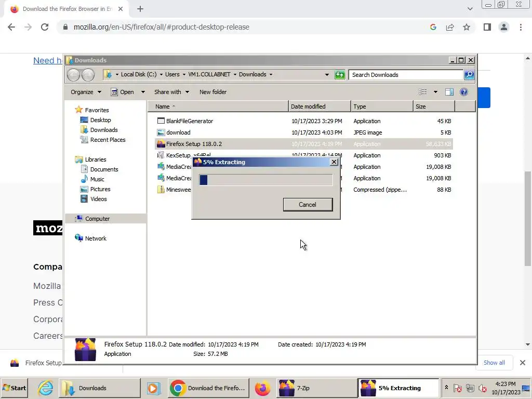Reload the Mozilla page in Chrome
Screen dimensions: 532x399
tap(45, 27)
